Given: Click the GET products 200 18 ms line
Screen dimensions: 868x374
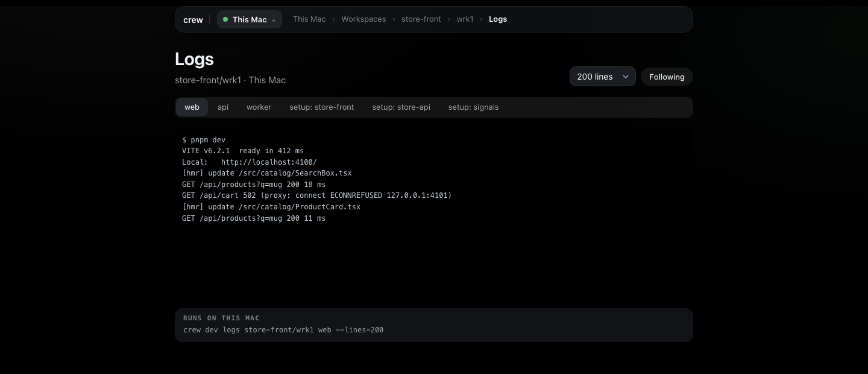Looking at the screenshot, I should [x=254, y=185].
